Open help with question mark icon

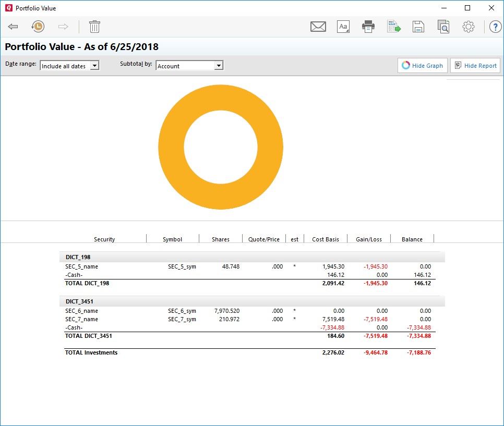coord(494,27)
